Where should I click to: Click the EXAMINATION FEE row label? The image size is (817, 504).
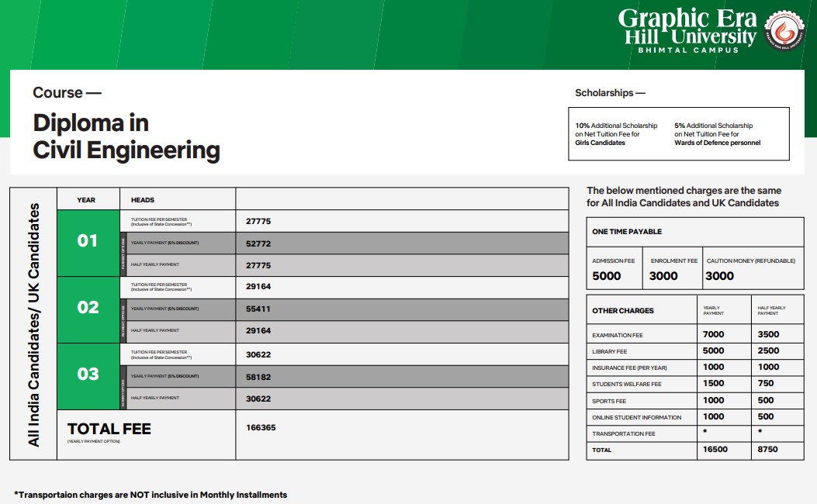618,335
